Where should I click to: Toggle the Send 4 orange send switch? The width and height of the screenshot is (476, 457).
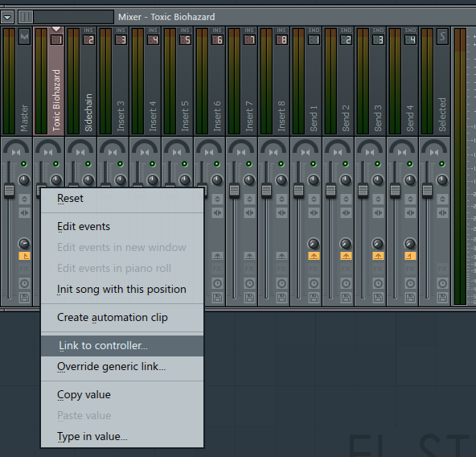pos(410,256)
